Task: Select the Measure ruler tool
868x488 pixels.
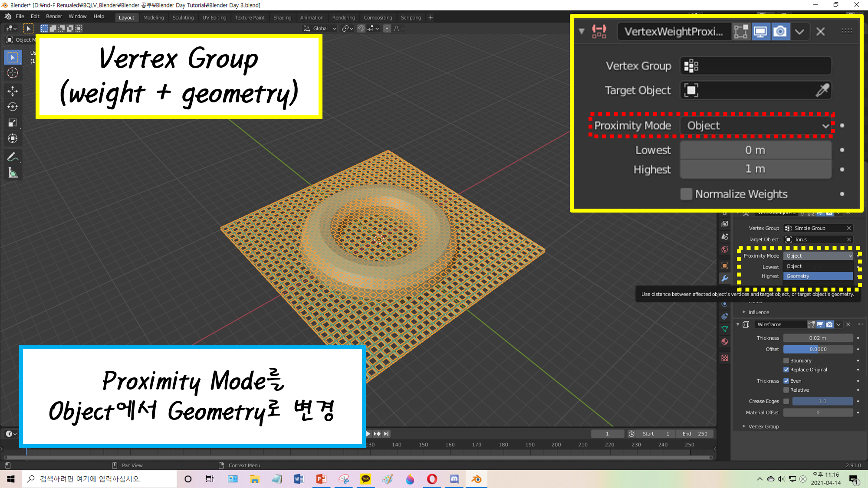Action: point(13,174)
